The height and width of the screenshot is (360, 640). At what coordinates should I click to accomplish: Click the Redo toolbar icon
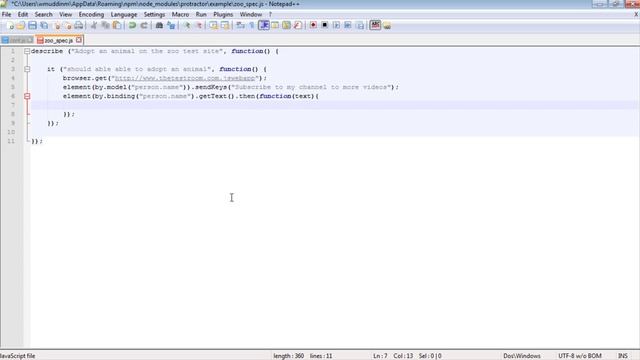[144, 26]
